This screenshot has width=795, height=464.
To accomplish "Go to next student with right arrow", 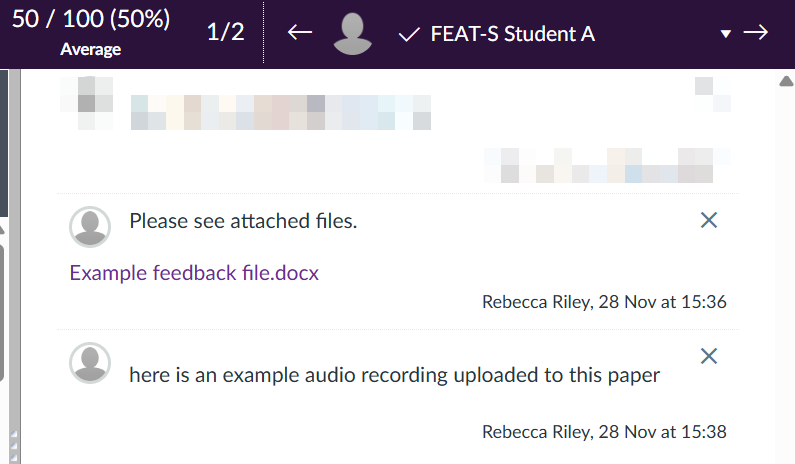I will (756, 33).
